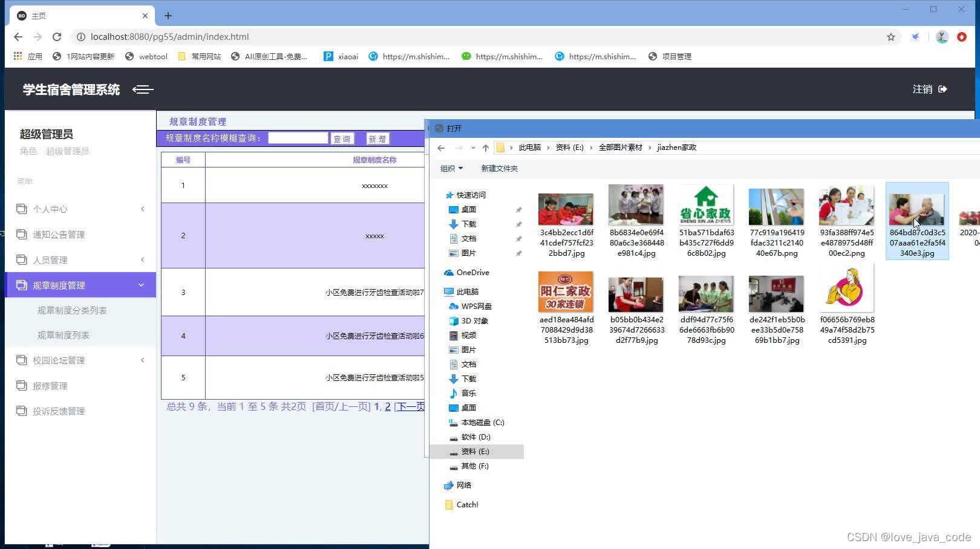Switch to the 主页 browser tab

click(39, 15)
